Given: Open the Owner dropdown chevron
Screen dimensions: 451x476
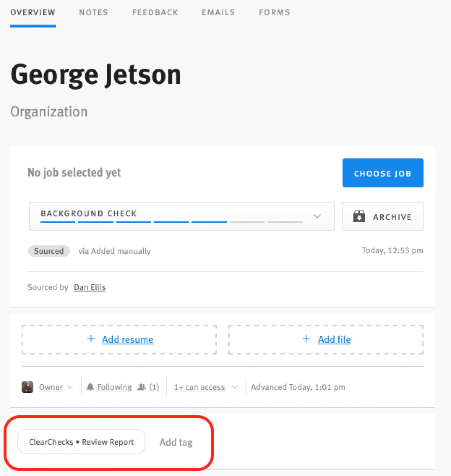Looking at the screenshot, I should coord(70,387).
